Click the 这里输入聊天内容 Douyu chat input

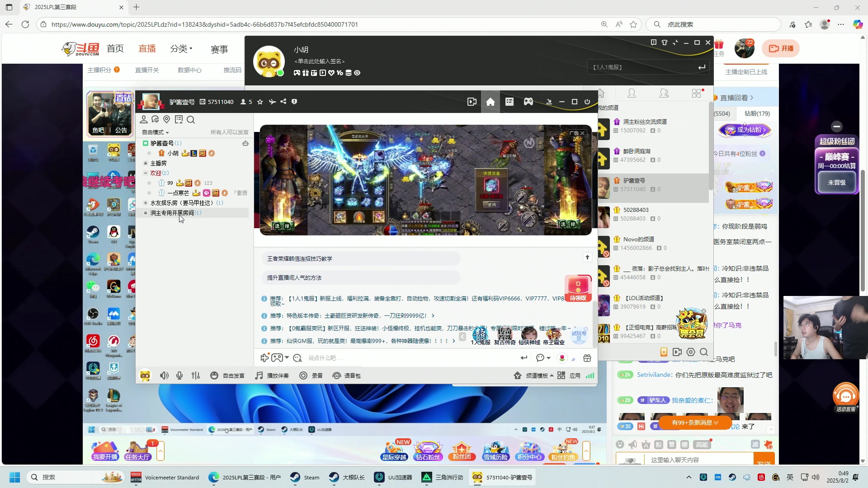(x=698, y=460)
